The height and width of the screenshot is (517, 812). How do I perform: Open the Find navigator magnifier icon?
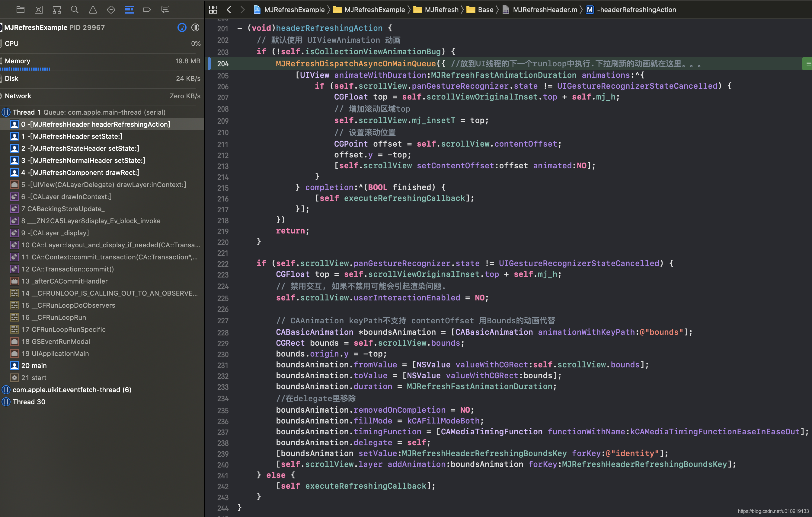tap(75, 9)
